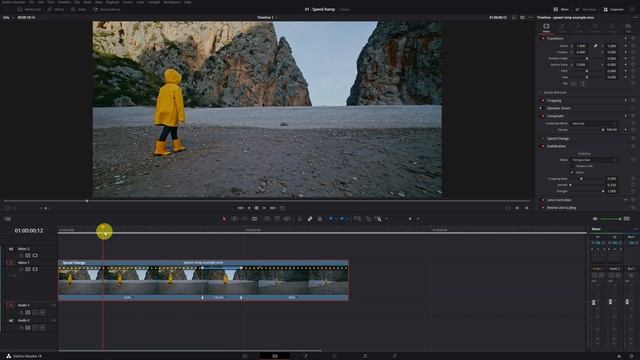Play the timeline forward

coord(264,208)
